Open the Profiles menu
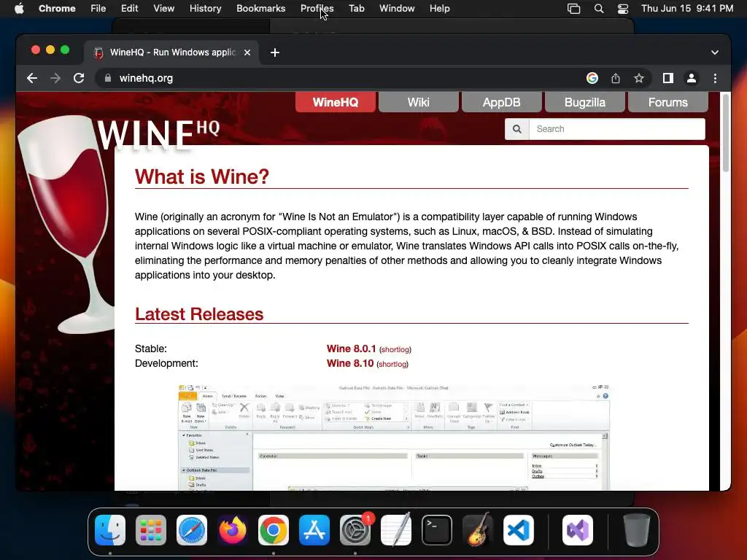Viewport: 747px width, 560px height. coord(317,9)
